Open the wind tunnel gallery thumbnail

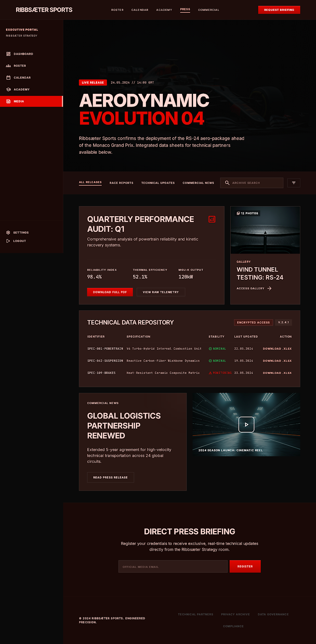(265, 230)
